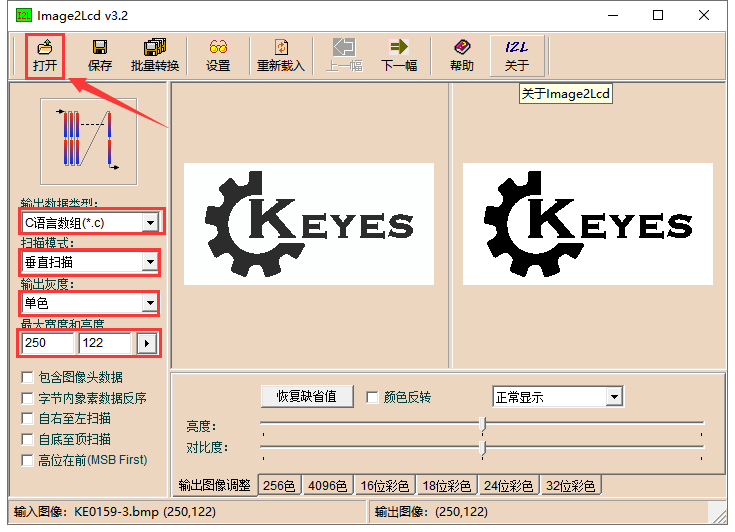
Task: Switch to the 256色 tab
Action: [279, 486]
